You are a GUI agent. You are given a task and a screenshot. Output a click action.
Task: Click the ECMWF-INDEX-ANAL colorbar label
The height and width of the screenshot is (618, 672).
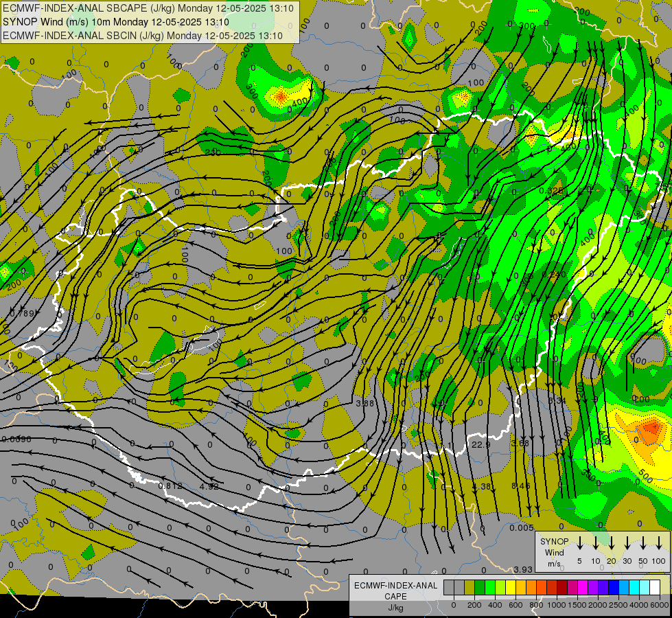395,586
